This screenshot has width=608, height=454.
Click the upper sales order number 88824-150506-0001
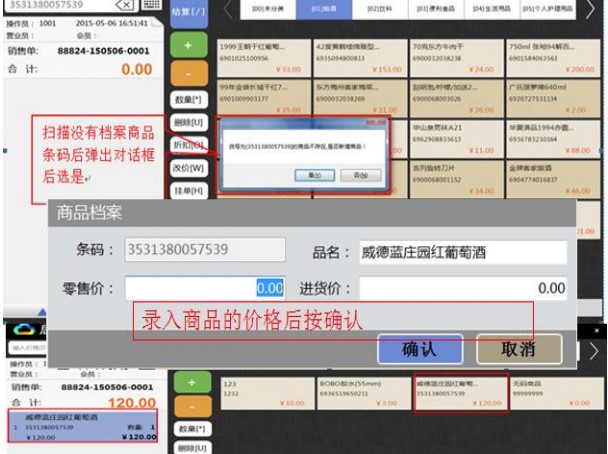click(x=103, y=51)
